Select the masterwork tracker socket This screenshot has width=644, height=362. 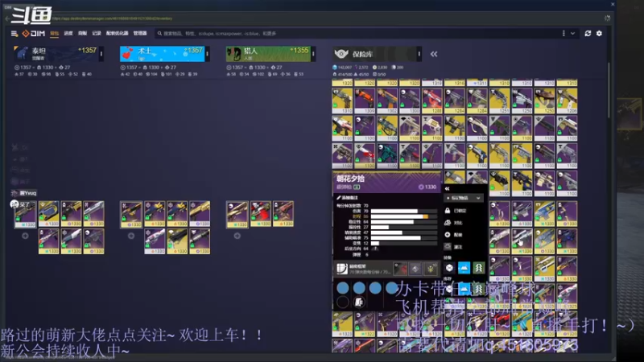(431, 269)
